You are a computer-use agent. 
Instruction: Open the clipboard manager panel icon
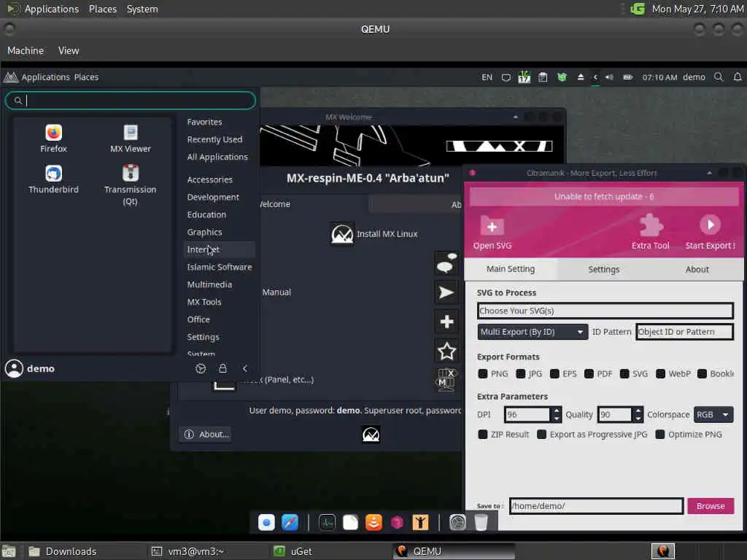pyautogui.click(x=543, y=77)
